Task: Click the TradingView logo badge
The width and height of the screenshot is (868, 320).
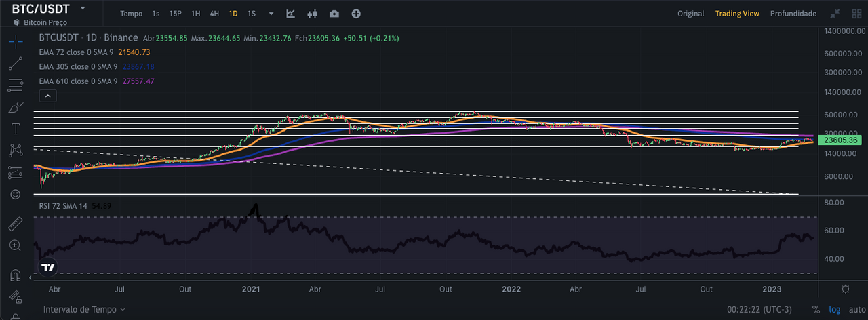Action: pyautogui.click(x=47, y=267)
